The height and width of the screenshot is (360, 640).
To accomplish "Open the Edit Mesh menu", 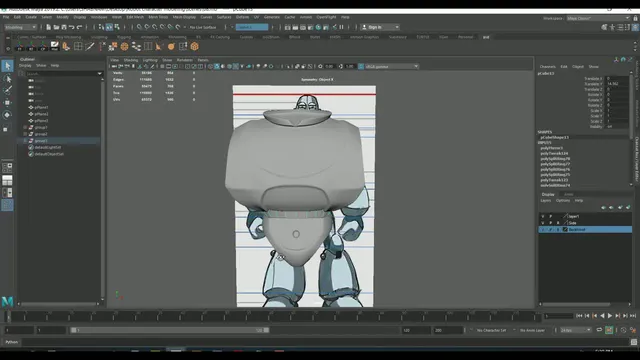I will pyautogui.click(x=135, y=17).
